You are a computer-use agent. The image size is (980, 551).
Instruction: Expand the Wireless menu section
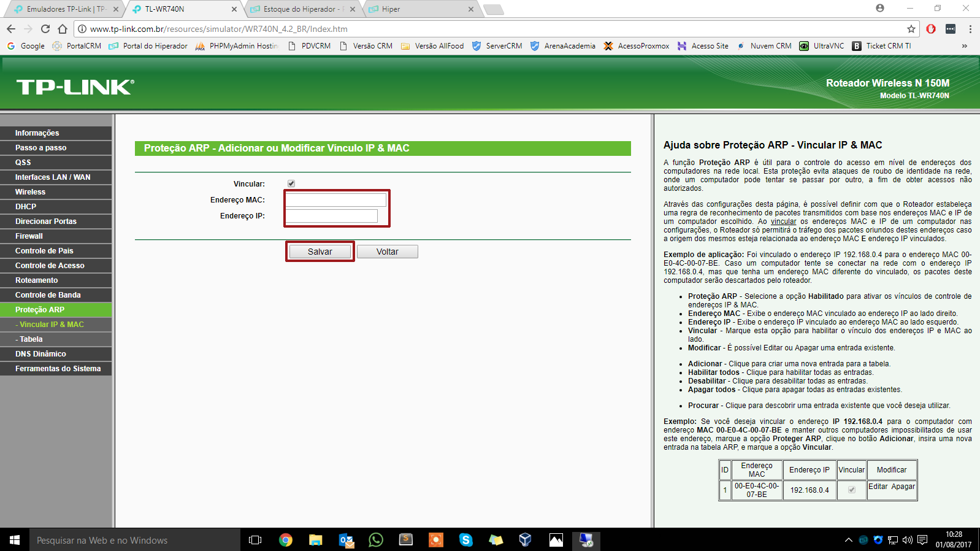31,192
